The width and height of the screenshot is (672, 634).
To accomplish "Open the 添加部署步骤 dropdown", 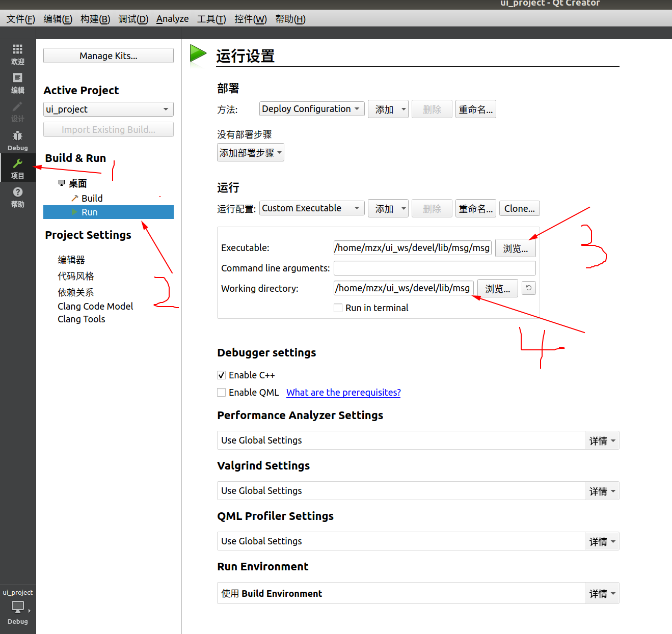I will [x=250, y=152].
